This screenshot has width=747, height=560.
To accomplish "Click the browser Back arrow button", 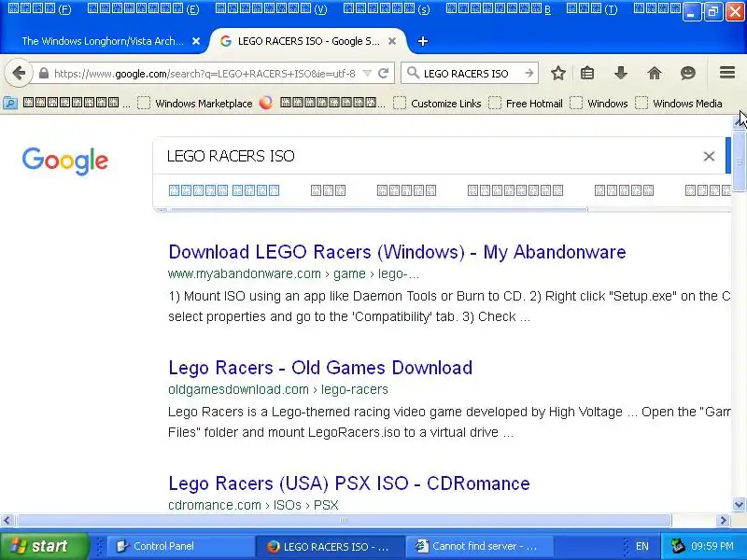I will coord(19,74).
